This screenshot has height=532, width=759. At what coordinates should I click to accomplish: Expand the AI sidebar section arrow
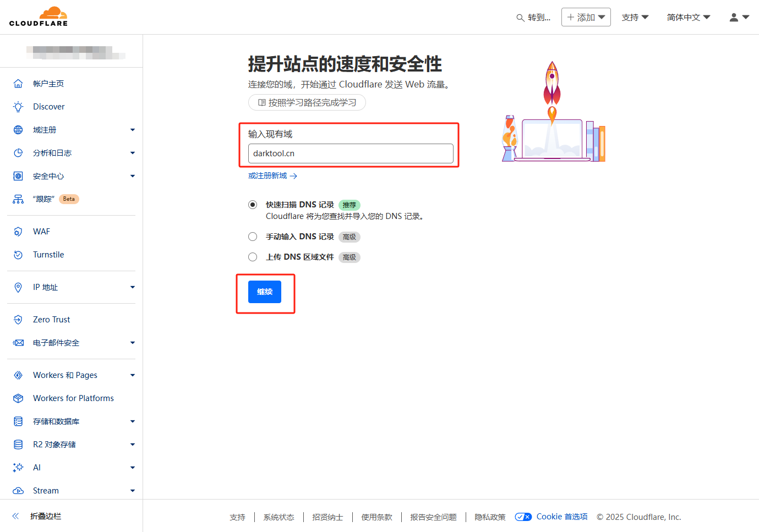pos(133,468)
